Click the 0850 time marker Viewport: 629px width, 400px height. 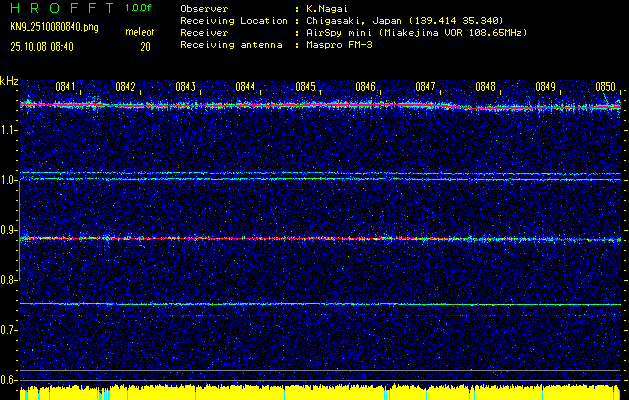pyautogui.click(x=605, y=87)
